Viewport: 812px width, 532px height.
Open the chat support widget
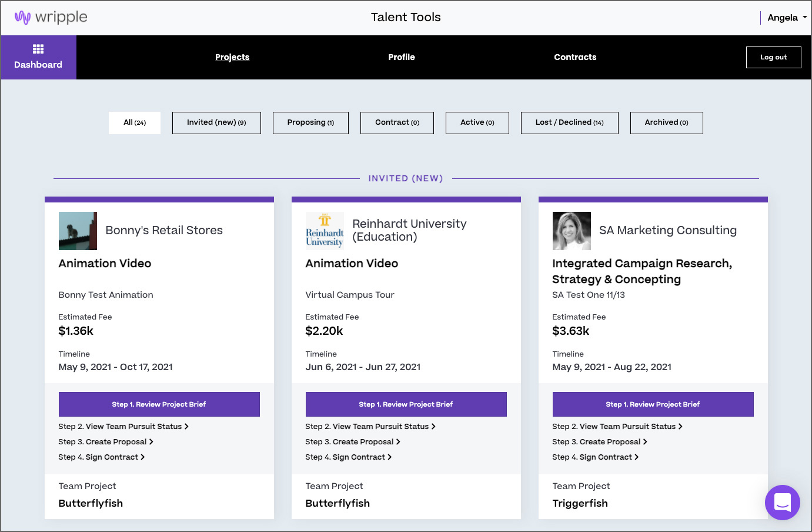[782, 503]
